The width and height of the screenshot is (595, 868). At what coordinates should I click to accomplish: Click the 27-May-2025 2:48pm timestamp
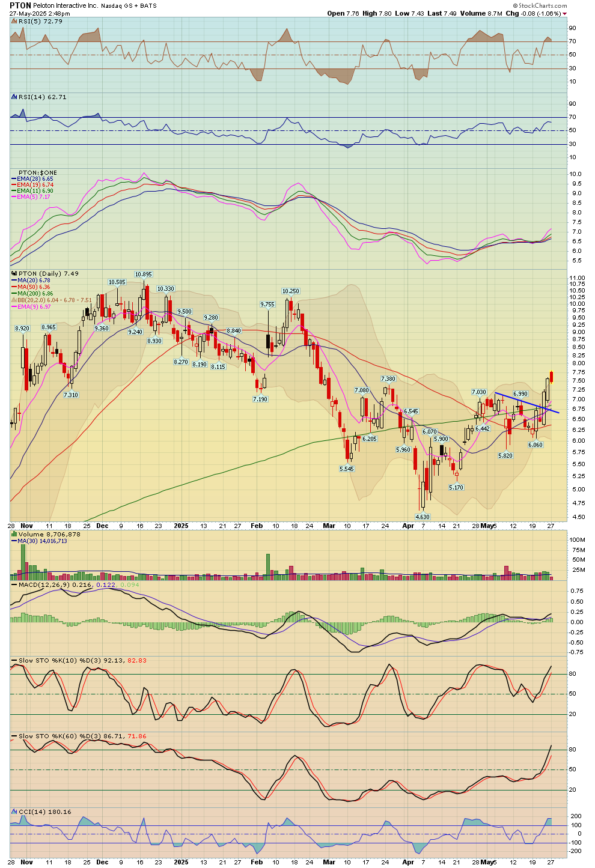pos(40,13)
